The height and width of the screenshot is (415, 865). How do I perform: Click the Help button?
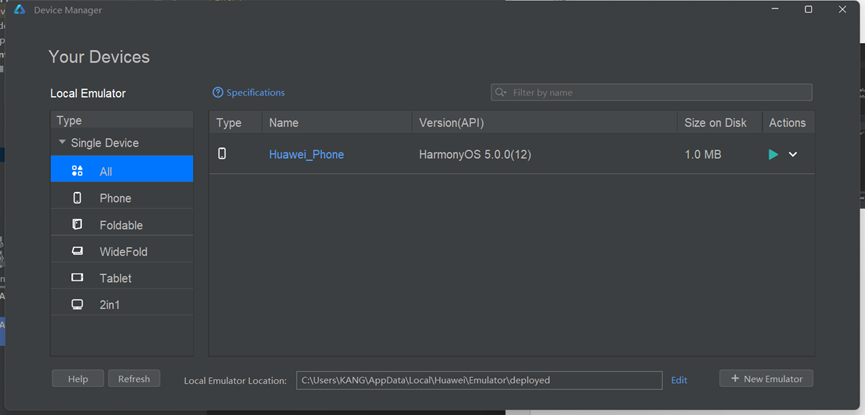pyautogui.click(x=78, y=379)
